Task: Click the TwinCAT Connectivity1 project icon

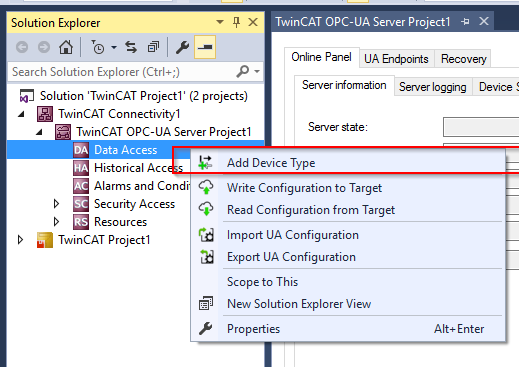Action: click(45, 114)
